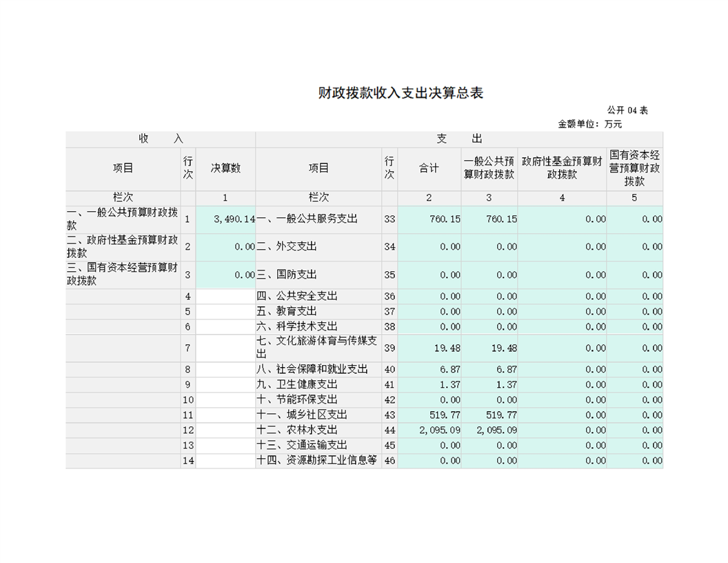Click the 合计 column header
The width and height of the screenshot is (728, 563).
pos(429,168)
